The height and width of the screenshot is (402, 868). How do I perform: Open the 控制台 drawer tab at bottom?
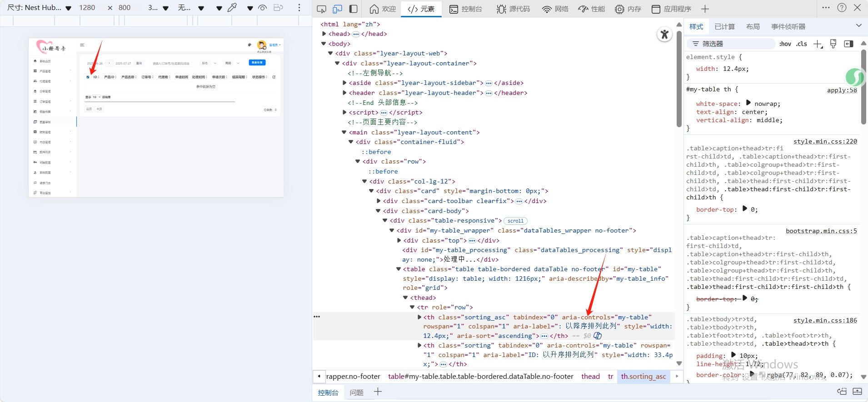tap(328, 392)
